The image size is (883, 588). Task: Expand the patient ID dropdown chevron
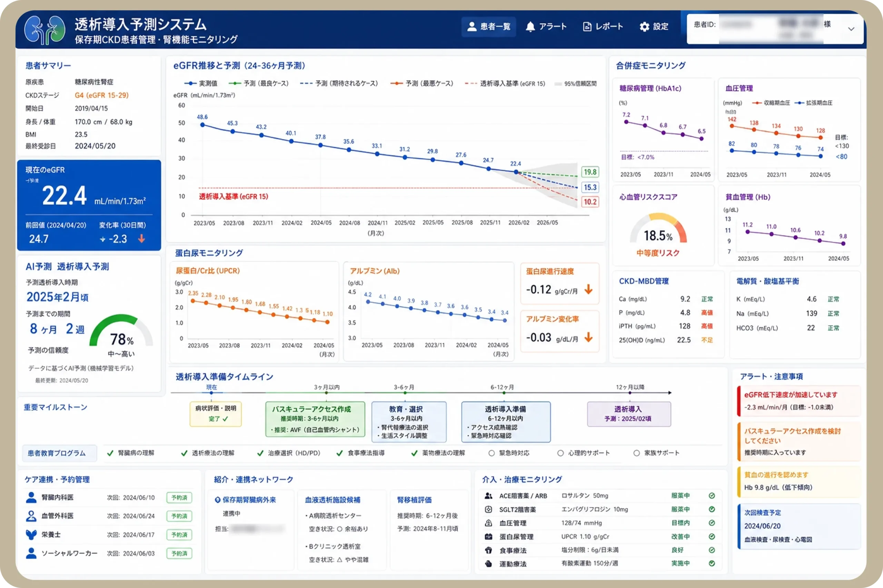852,29
